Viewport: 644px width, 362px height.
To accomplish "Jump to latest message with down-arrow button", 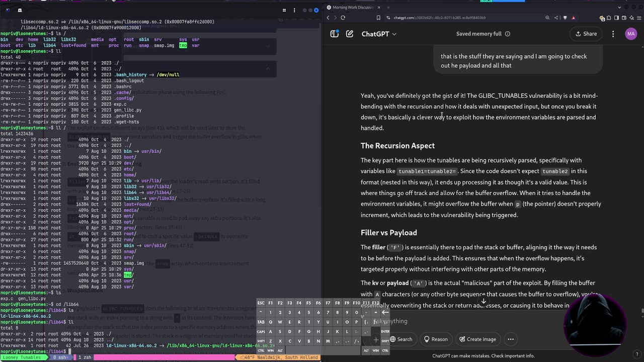I will [x=483, y=301].
